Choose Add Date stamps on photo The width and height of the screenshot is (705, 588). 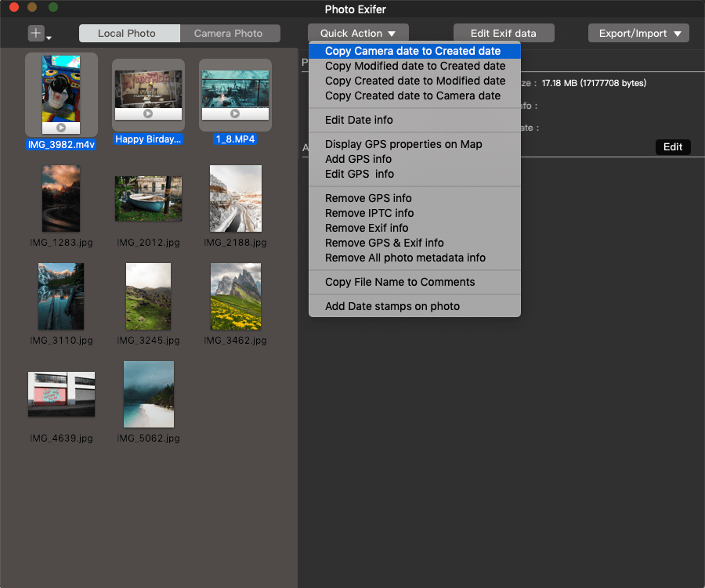[414, 306]
